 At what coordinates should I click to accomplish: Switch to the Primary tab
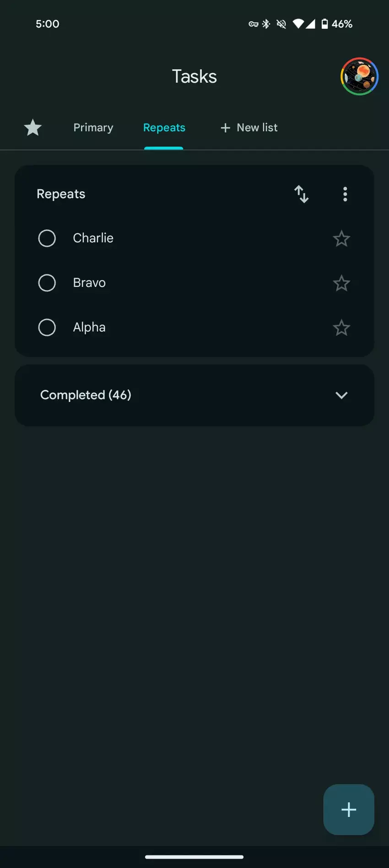pyautogui.click(x=93, y=128)
